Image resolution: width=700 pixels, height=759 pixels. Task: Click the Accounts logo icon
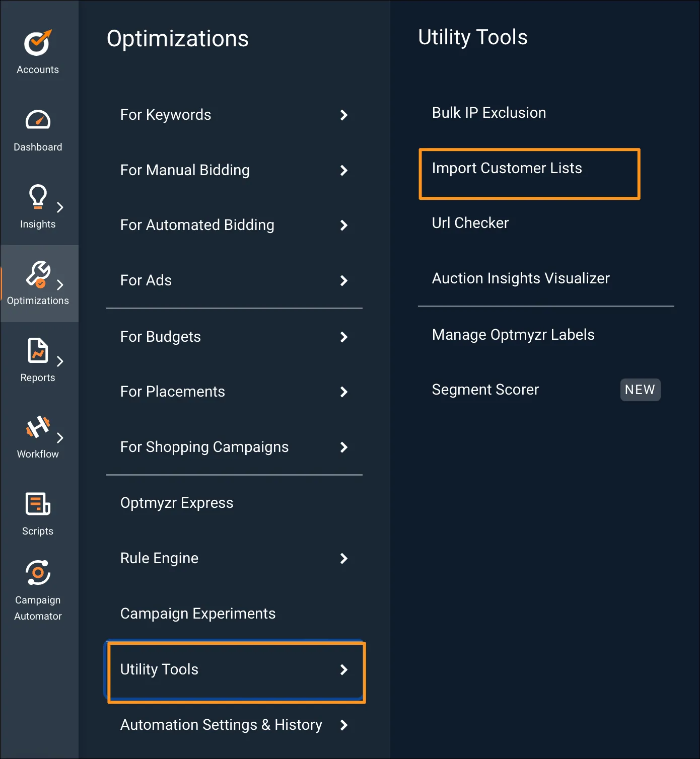38,43
